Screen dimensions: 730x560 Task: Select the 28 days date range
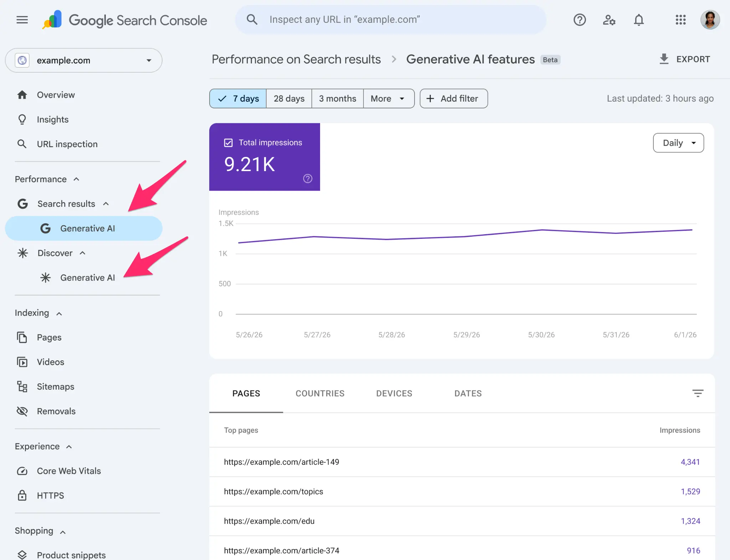coord(289,98)
